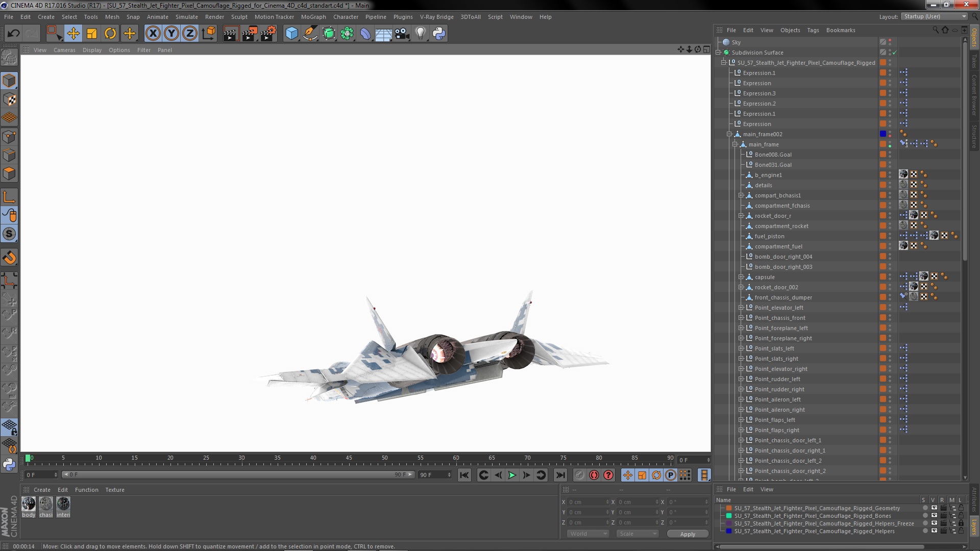Open the Simulate menu
This screenshot has height=551, width=980.
point(187,17)
